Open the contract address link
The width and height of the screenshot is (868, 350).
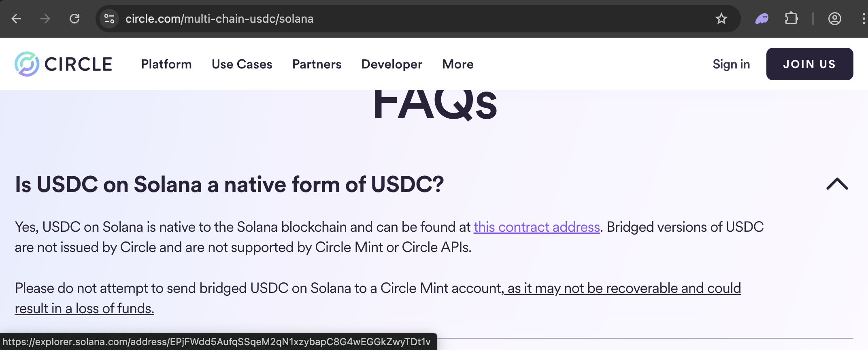point(536,227)
